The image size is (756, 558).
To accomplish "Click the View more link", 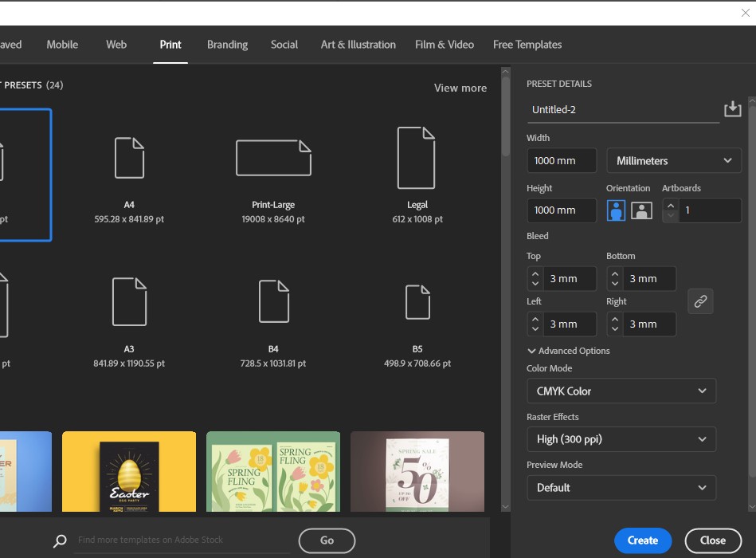I will (460, 88).
